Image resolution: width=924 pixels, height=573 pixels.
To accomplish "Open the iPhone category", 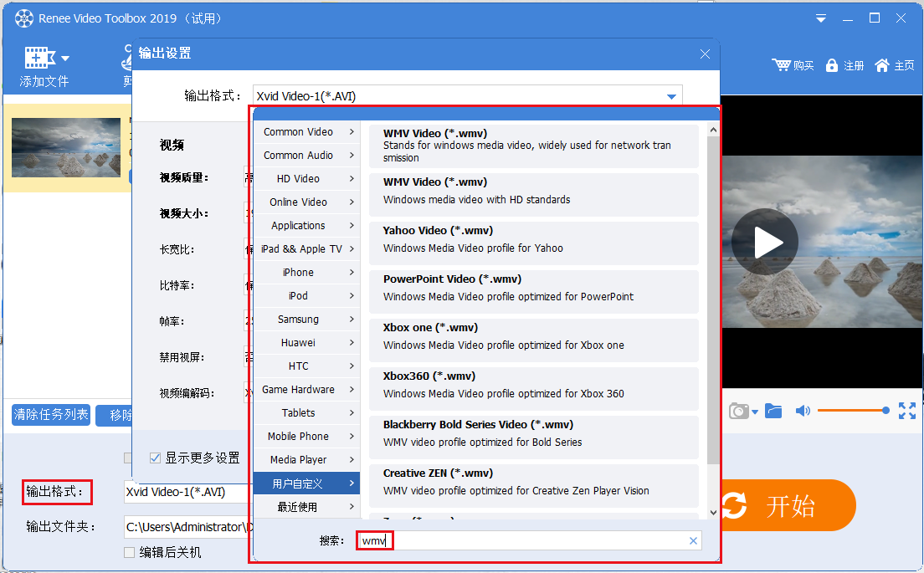I will click(305, 272).
